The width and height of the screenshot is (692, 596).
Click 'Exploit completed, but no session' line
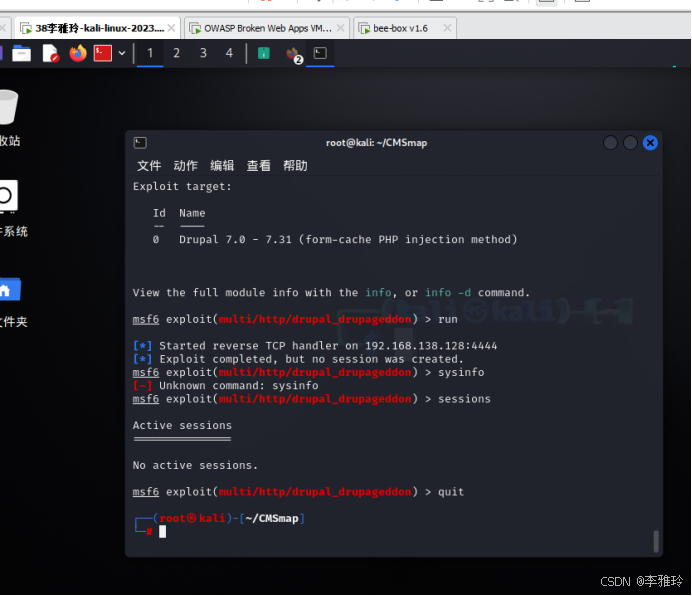[298, 359]
